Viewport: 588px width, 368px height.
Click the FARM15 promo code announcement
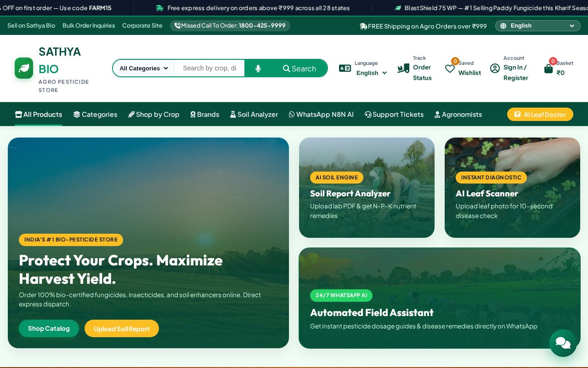point(56,8)
